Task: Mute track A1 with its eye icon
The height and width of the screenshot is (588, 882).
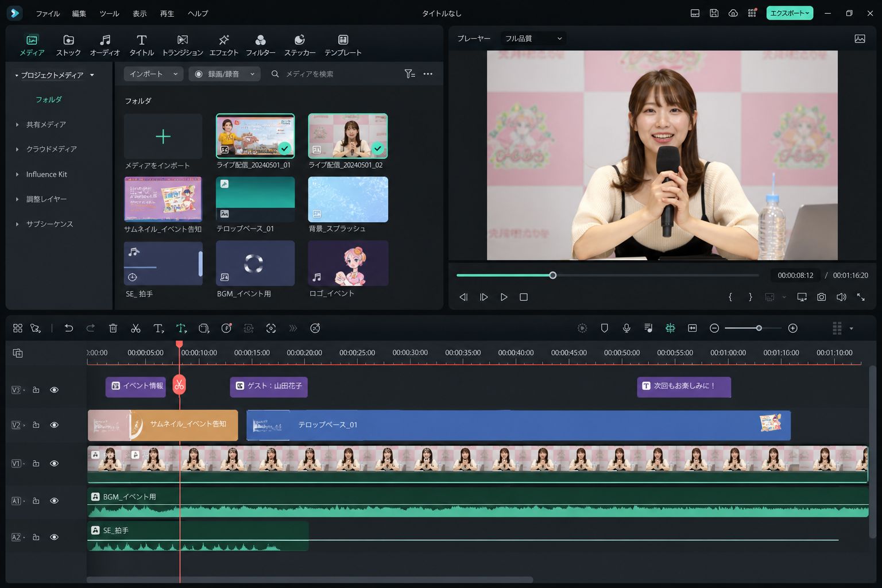Action: tap(54, 501)
